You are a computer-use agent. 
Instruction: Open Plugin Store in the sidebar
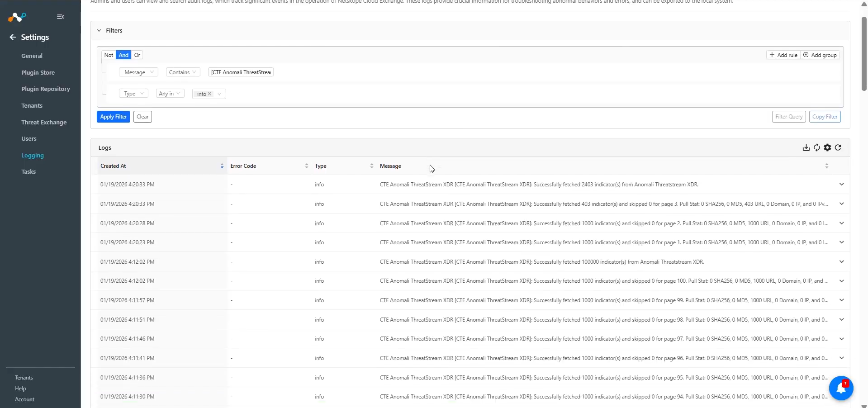pos(38,72)
